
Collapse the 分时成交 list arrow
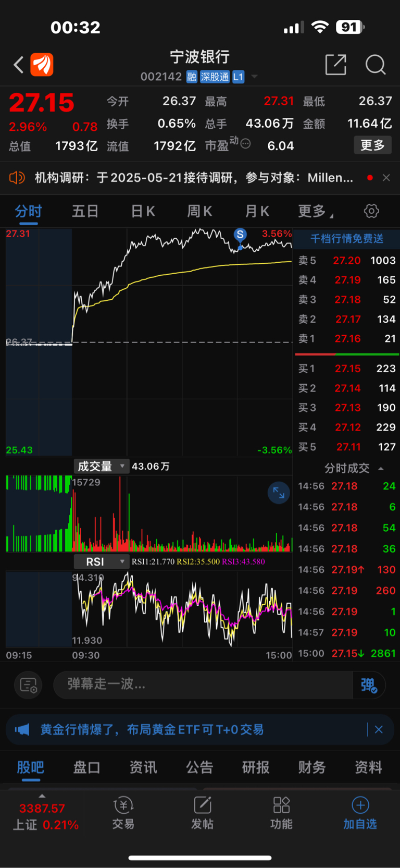[381, 468]
